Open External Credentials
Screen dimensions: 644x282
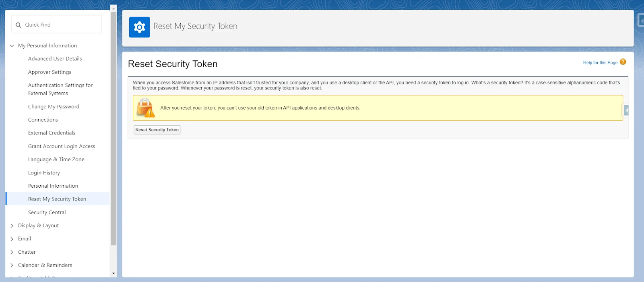(52, 133)
